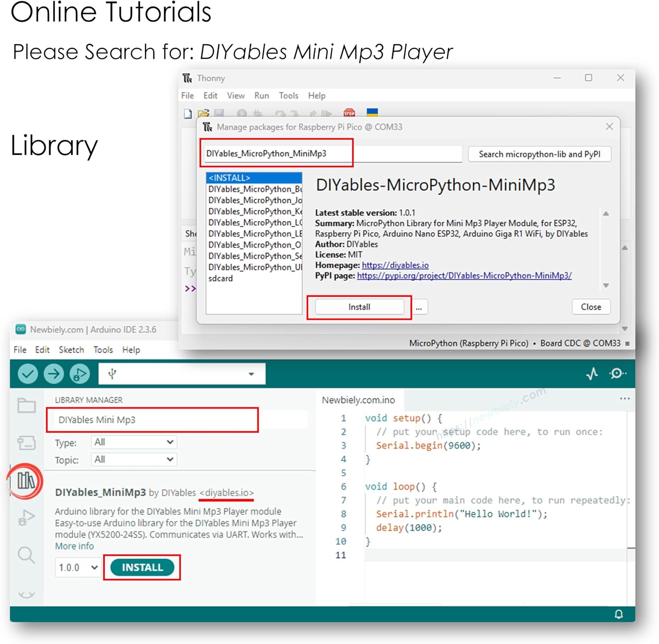Click the DIYables_MicroPython_MiniMp3 package search field
This screenshot has width=659, height=644.
pos(332,153)
